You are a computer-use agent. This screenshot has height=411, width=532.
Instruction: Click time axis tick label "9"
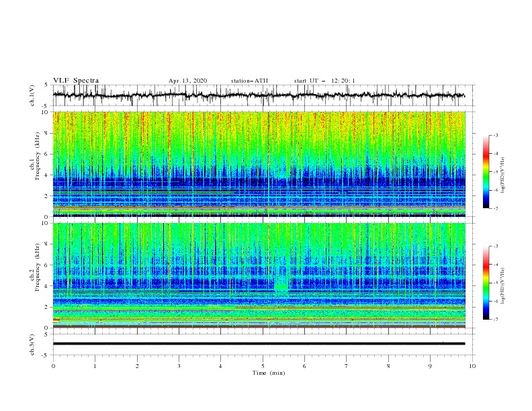(x=430, y=366)
